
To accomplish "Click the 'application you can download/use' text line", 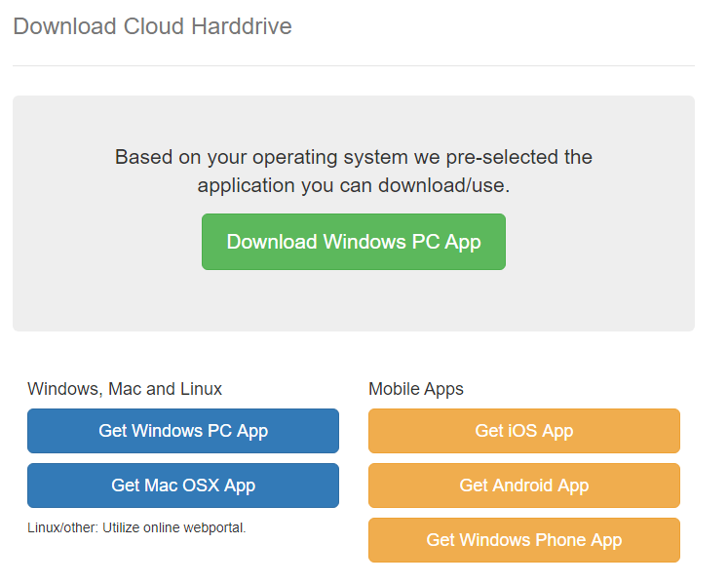I will coord(353,185).
